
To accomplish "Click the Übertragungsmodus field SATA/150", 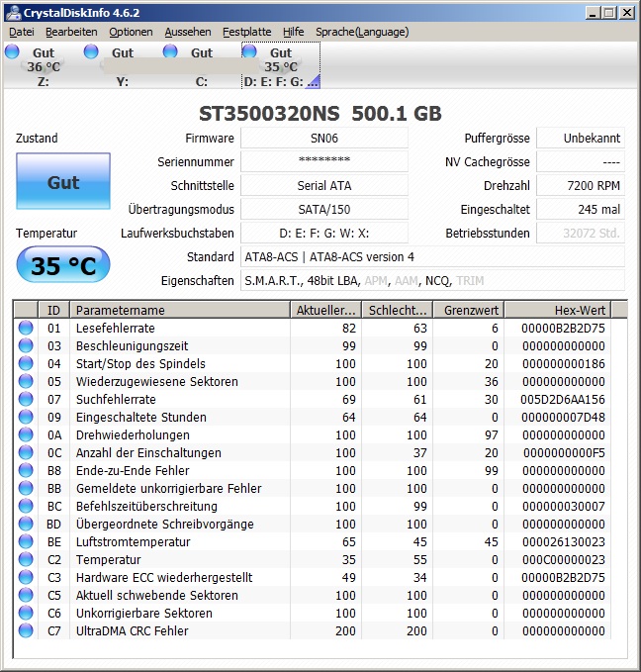I will 324,209.
